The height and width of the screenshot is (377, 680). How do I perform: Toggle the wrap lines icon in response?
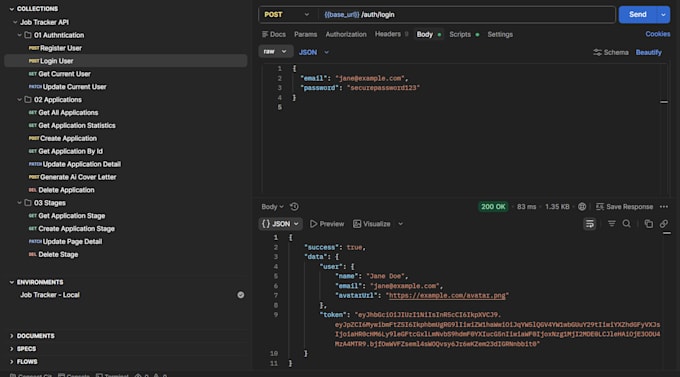coord(589,224)
